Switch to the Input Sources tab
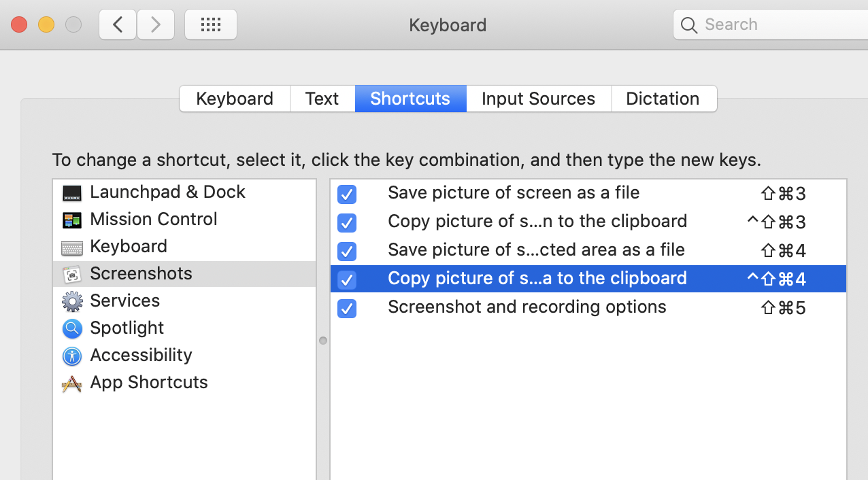The image size is (868, 480). click(x=538, y=99)
